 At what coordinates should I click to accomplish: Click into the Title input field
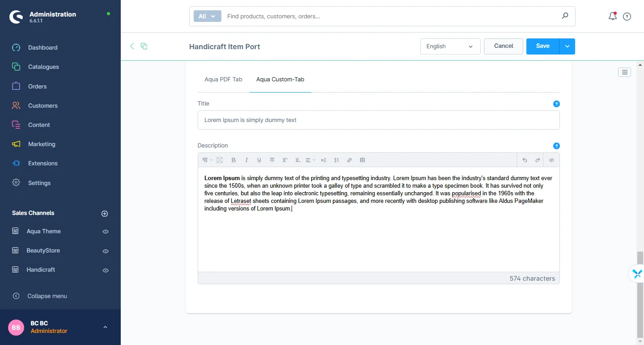click(x=378, y=120)
